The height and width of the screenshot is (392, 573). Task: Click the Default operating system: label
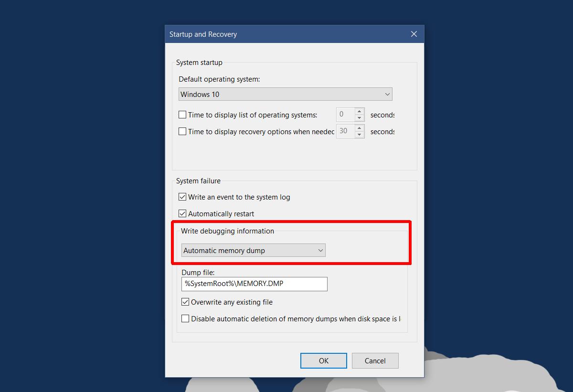click(219, 79)
